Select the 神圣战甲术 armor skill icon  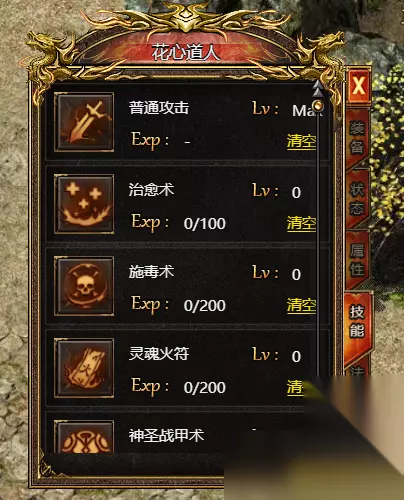pos(84,437)
